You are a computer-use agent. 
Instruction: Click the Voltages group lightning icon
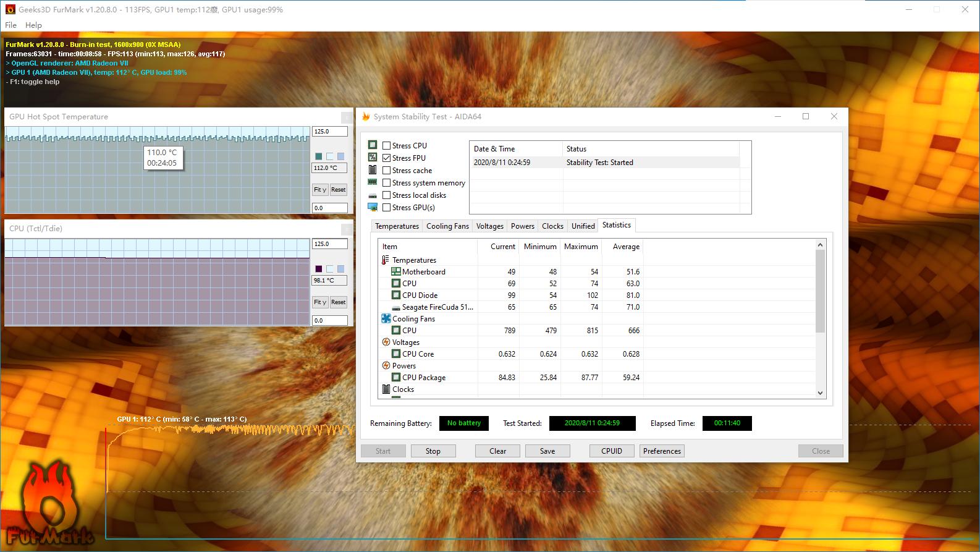tap(386, 342)
